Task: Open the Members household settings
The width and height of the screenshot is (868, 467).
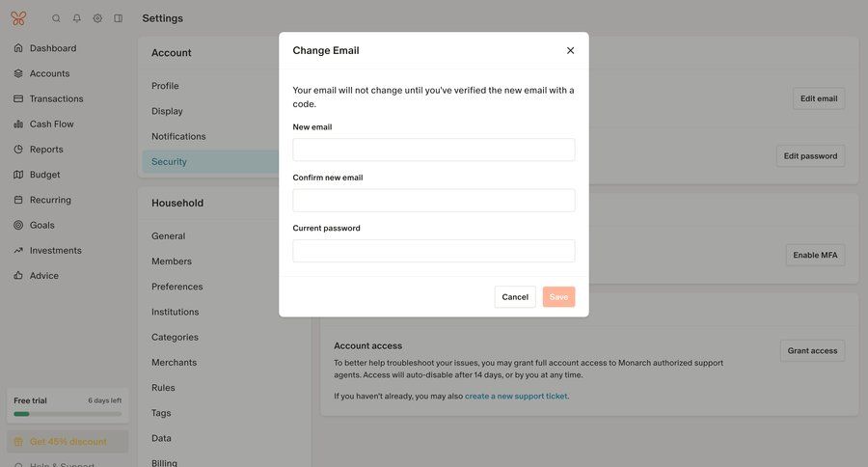Action: tap(172, 261)
